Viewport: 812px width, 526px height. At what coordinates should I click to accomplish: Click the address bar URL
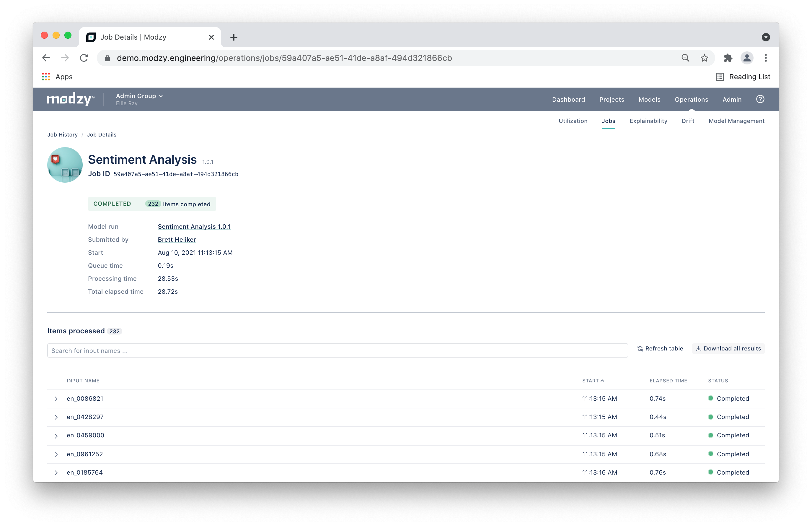coord(284,58)
